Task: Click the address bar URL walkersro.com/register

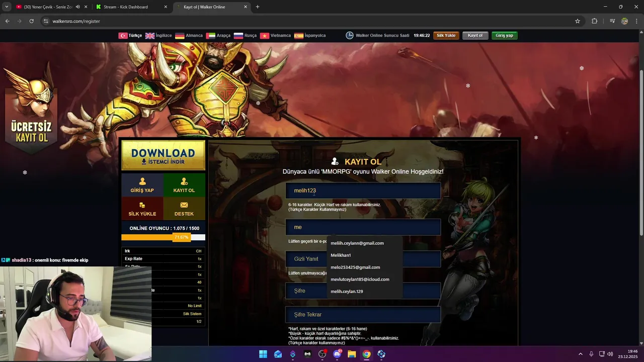Action: [76, 21]
